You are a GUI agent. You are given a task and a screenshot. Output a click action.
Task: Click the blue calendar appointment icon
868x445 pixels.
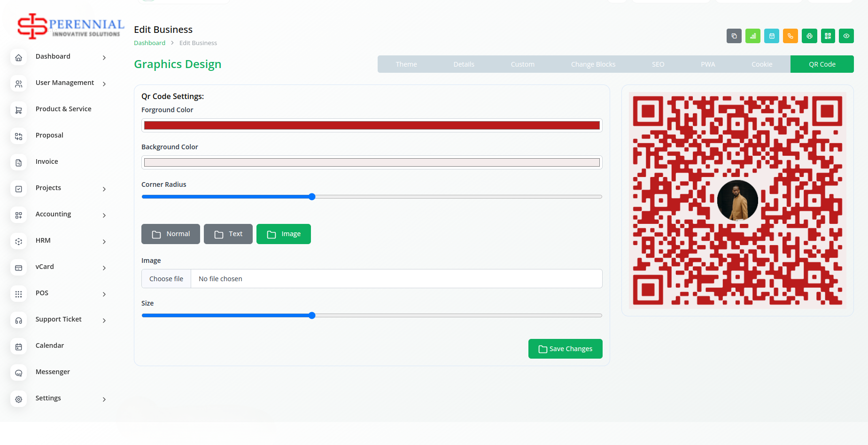[771, 36]
